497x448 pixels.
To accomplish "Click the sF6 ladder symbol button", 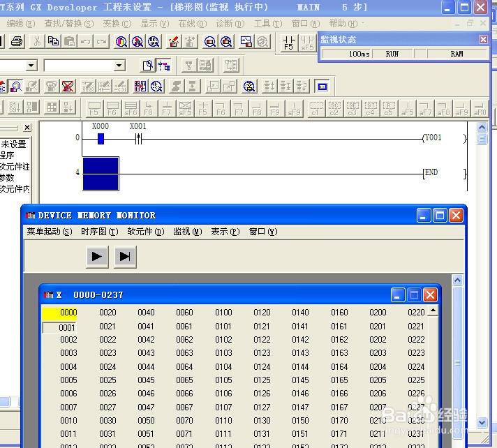I will [131, 109].
